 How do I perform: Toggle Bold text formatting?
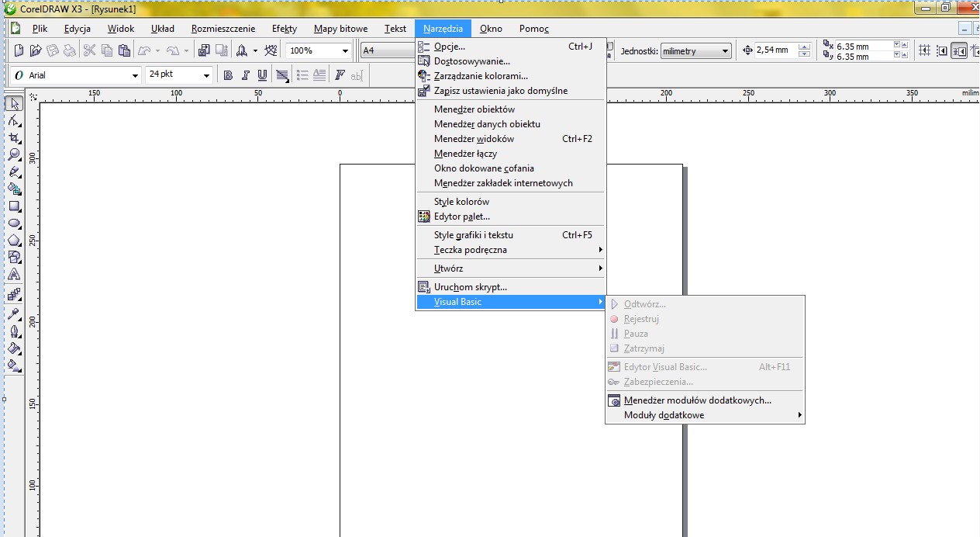coord(228,75)
